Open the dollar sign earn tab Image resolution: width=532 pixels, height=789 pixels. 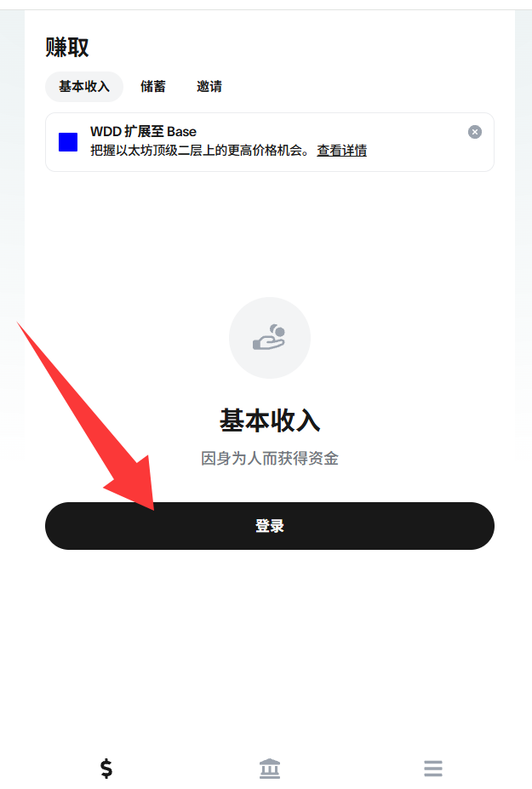pyautogui.click(x=106, y=769)
